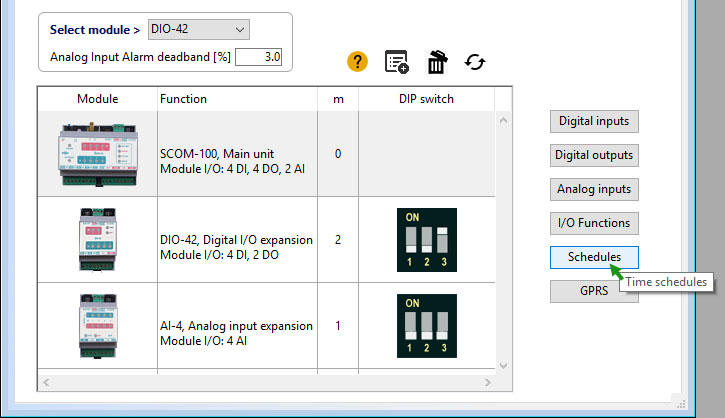
Task: Open Analog inputs settings
Action: tap(594, 189)
